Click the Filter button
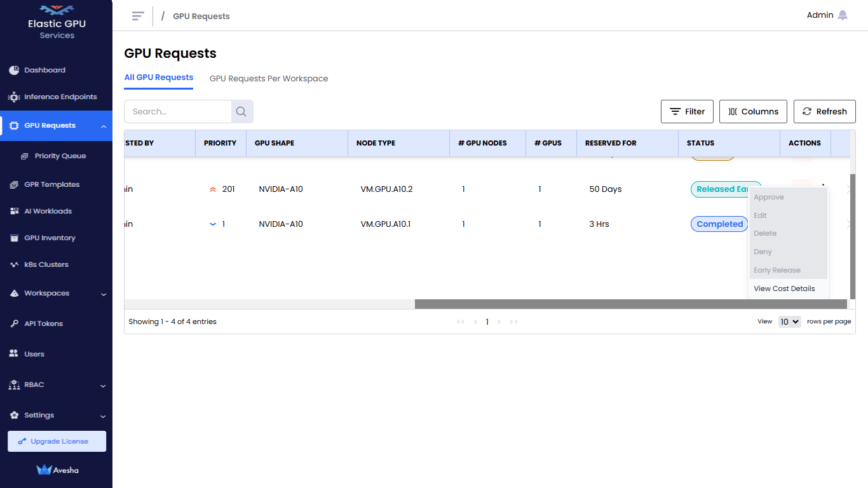The image size is (868, 488). click(687, 112)
